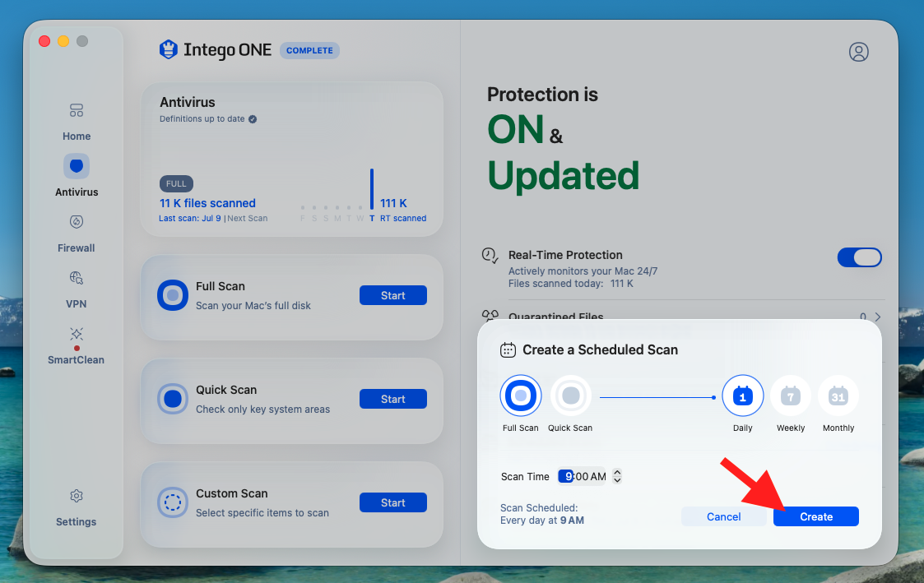Start the Full Scan
The height and width of the screenshot is (583, 924).
(x=393, y=295)
